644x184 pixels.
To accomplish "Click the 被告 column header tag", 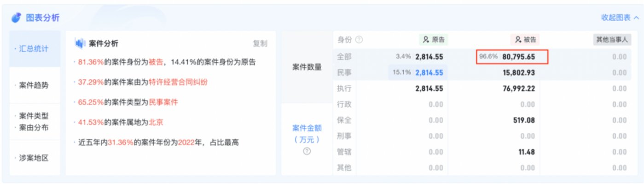I will tap(525, 40).
